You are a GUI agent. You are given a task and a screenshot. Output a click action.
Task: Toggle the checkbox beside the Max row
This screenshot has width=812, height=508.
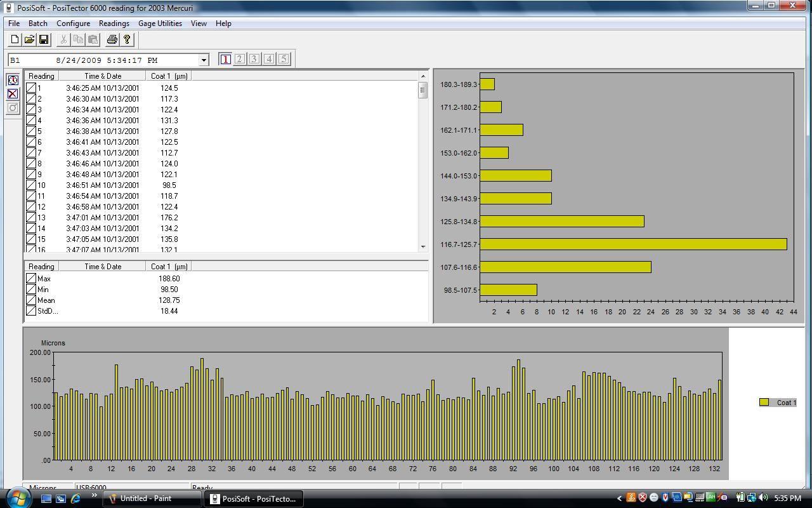(x=31, y=279)
